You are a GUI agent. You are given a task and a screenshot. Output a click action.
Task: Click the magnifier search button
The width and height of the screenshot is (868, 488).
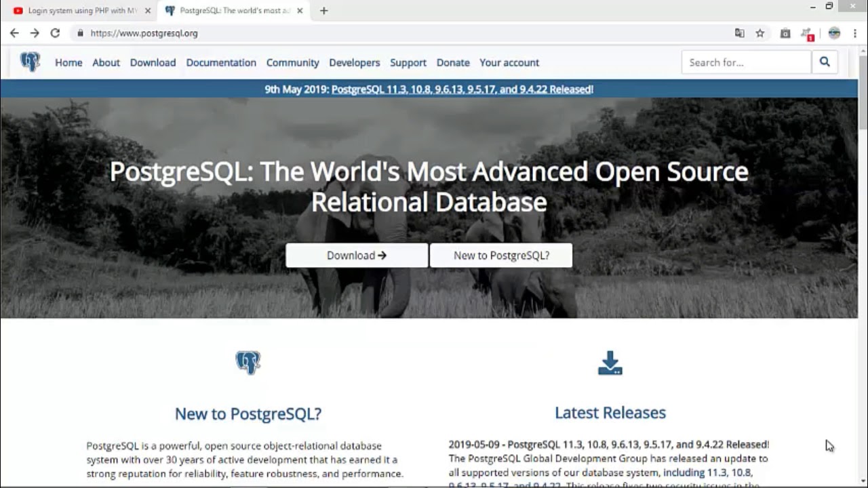tap(825, 62)
